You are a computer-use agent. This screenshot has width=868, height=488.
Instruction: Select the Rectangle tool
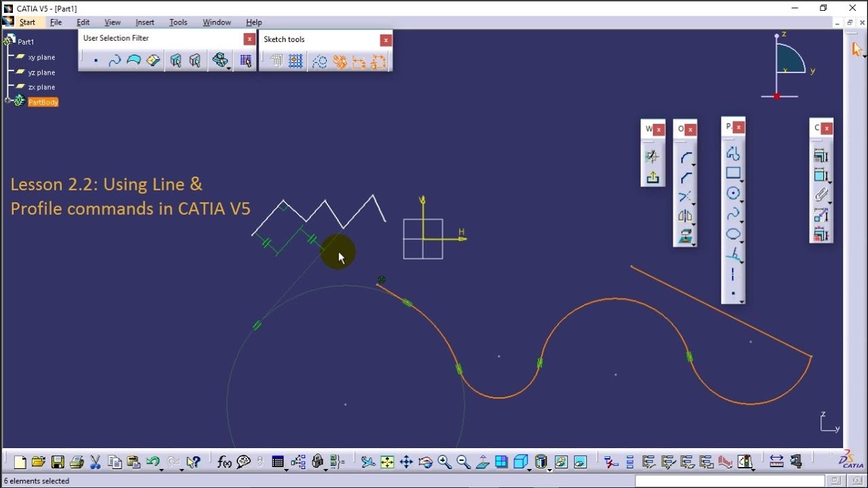[x=733, y=174]
